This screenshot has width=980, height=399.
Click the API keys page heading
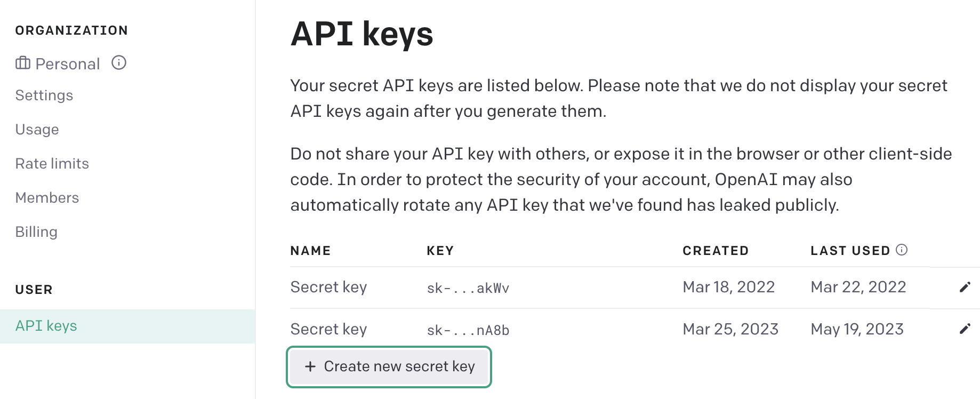pyautogui.click(x=362, y=34)
